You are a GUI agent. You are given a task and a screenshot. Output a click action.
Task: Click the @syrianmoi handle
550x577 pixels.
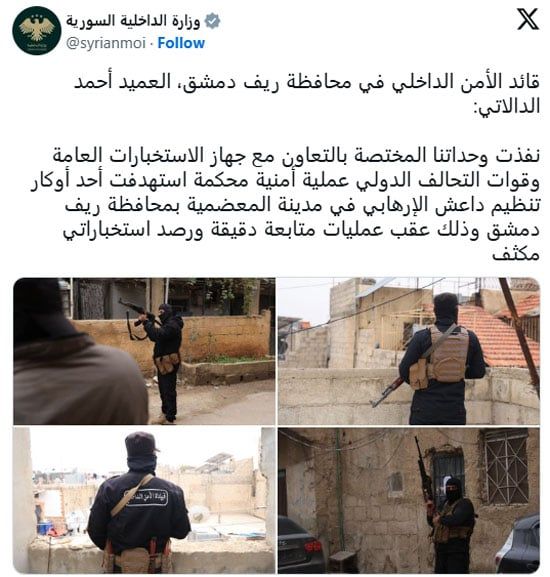[106, 43]
